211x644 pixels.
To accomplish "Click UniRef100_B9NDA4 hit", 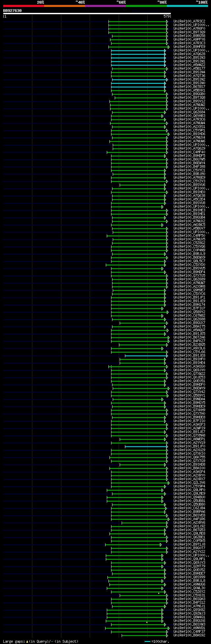I will click(189, 399).
